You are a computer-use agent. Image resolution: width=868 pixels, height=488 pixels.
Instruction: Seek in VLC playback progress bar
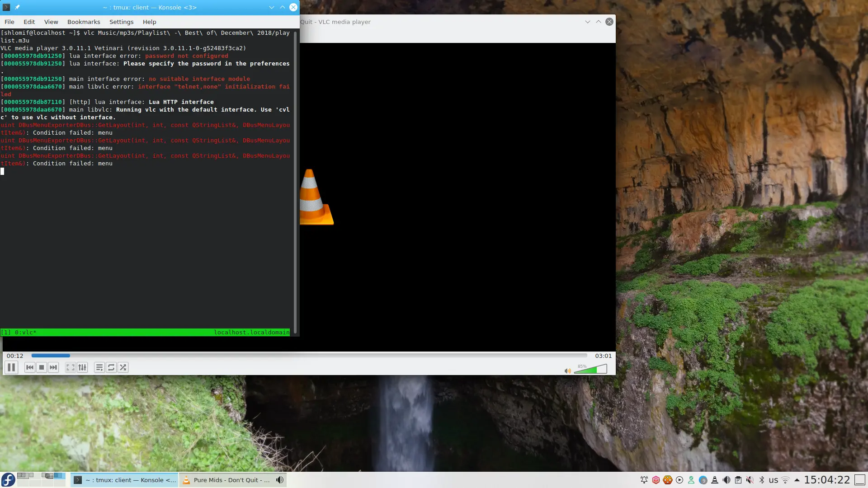(309, 356)
